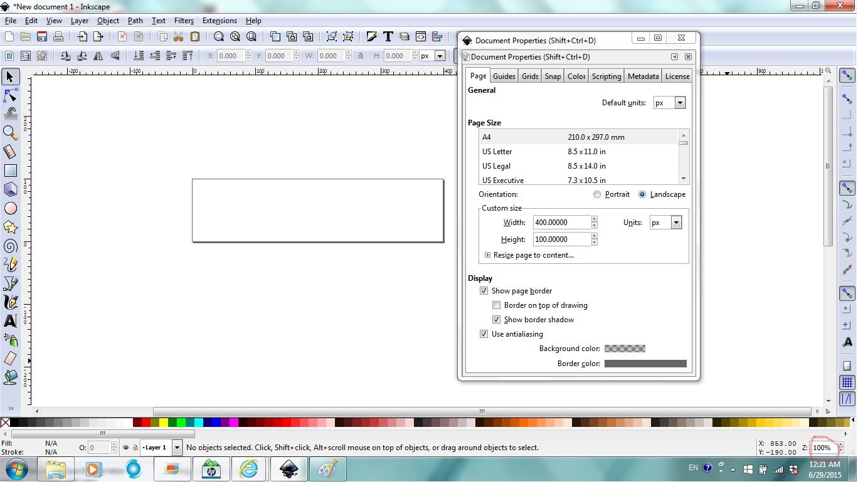Open the Fill and Stroke dialog icon
This screenshot has width=868, height=494.
click(x=372, y=37)
